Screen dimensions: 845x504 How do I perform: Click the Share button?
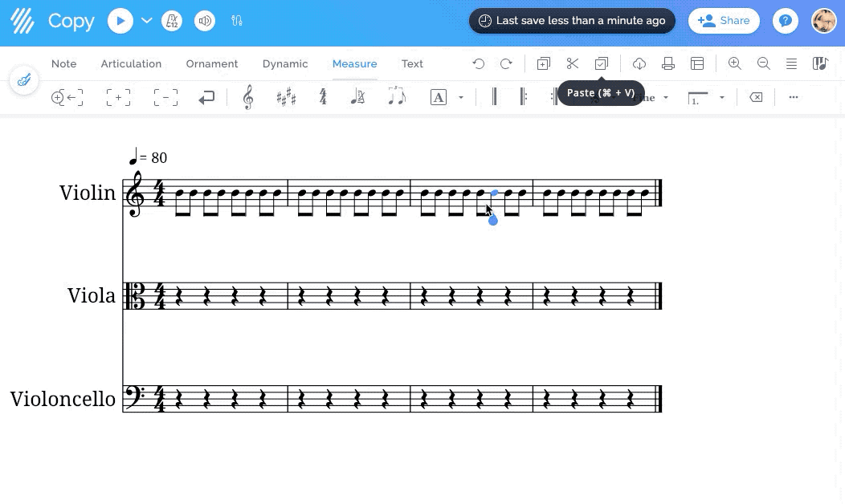(724, 21)
